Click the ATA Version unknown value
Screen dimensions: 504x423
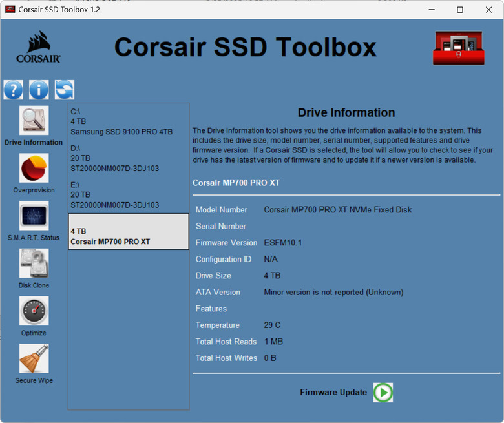pos(333,293)
